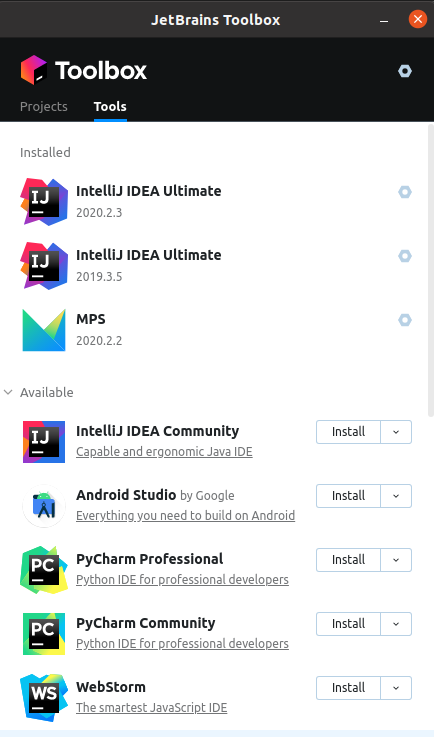The height and width of the screenshot is (737, 434).
Task: Open 'Everything you need to build on Android' link
Action: [x=185, y=516]
